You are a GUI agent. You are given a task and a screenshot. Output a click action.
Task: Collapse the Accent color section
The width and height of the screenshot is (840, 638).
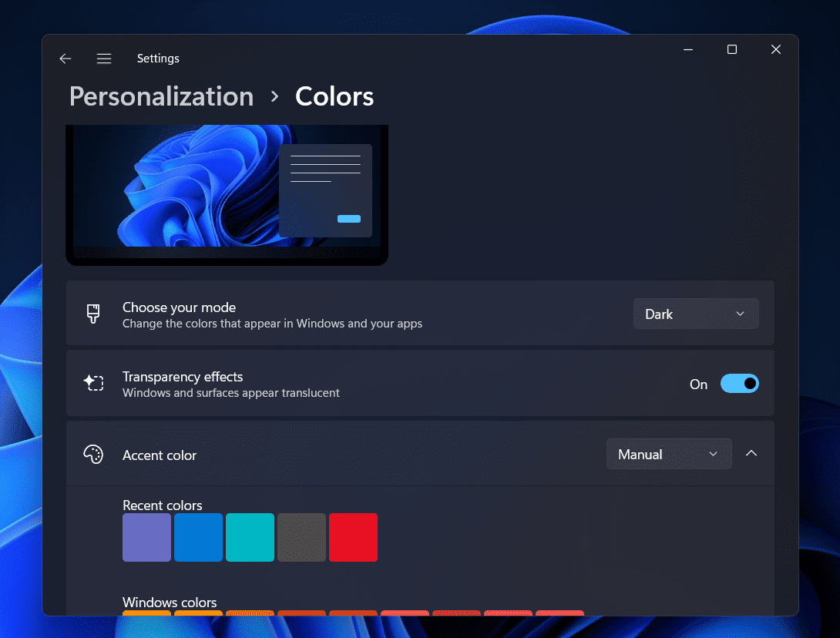tap(751, 454)
